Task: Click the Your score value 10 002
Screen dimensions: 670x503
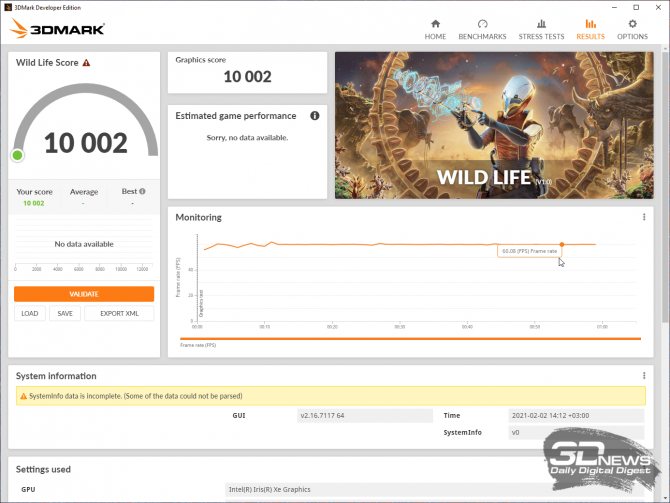Action: pos(34,203)
